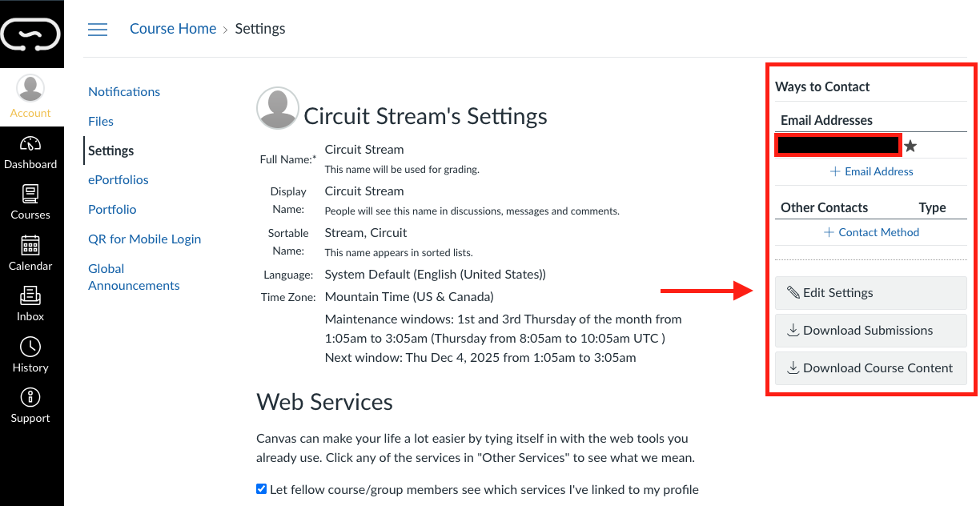Open the Calendar icon in sidebar
The image size is (980, 506).
pyautogui.click(x=30, y=246)
